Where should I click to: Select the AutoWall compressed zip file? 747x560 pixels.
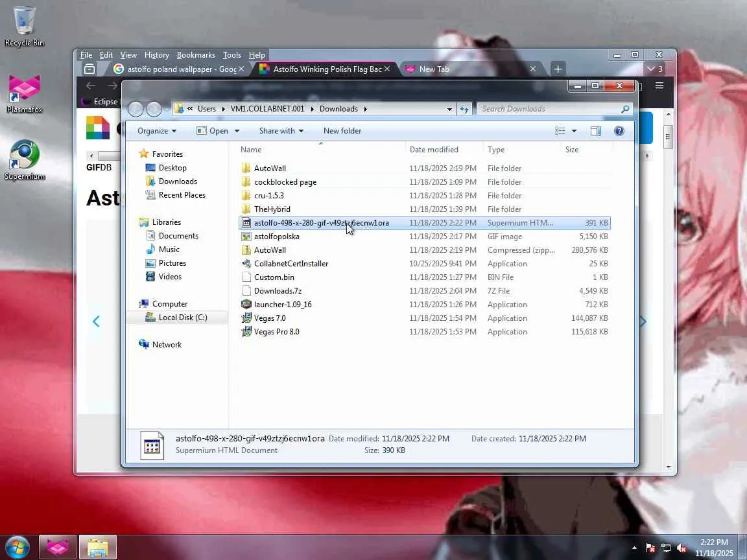pos(425,250)
